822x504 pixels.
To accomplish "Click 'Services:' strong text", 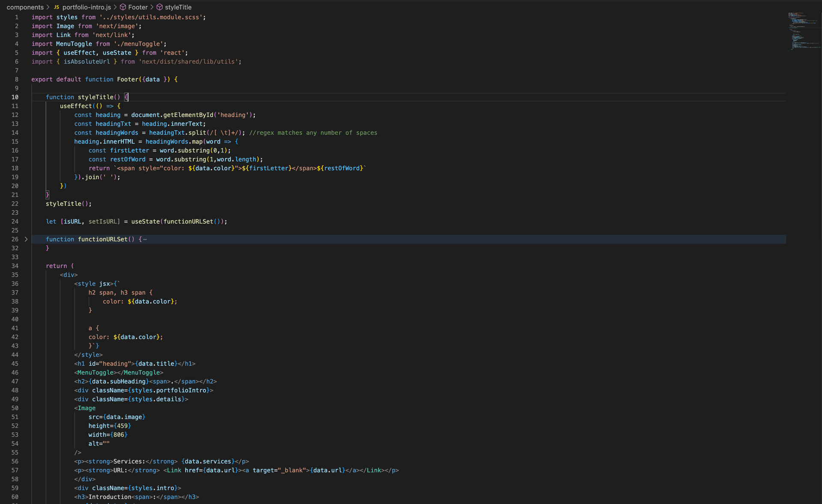I will click(129, 462).
